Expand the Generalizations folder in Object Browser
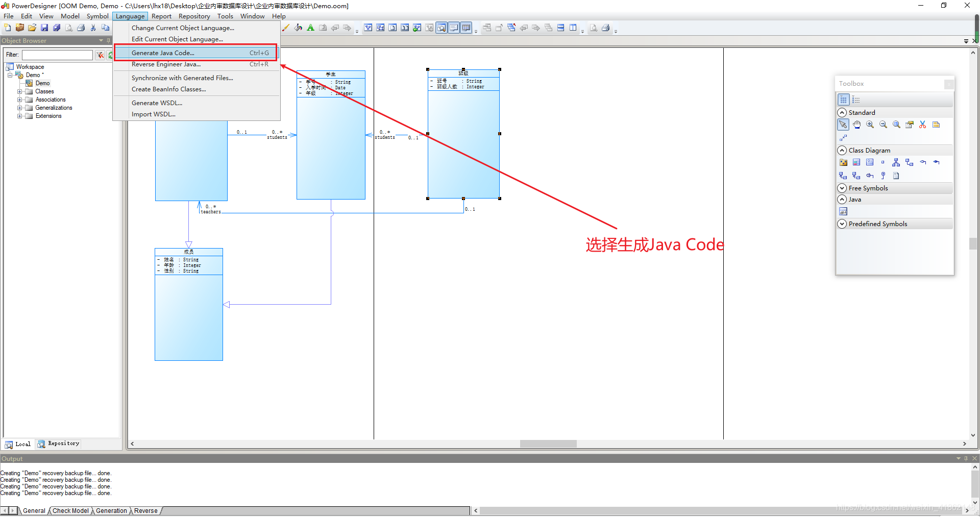Viewport: 980px width, 517px height. [x=19, y=108]
